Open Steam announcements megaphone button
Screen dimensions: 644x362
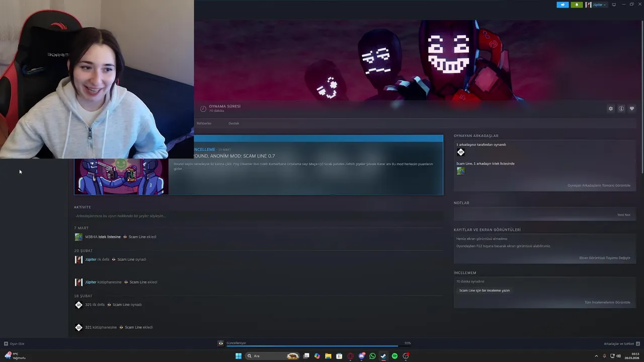coord(562,5)
